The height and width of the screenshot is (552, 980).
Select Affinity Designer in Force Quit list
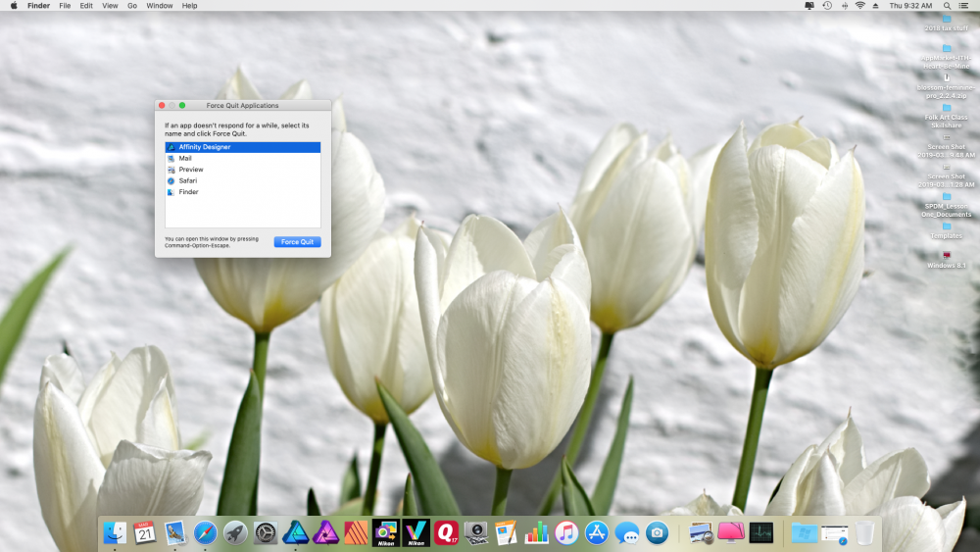coord(242,147)
